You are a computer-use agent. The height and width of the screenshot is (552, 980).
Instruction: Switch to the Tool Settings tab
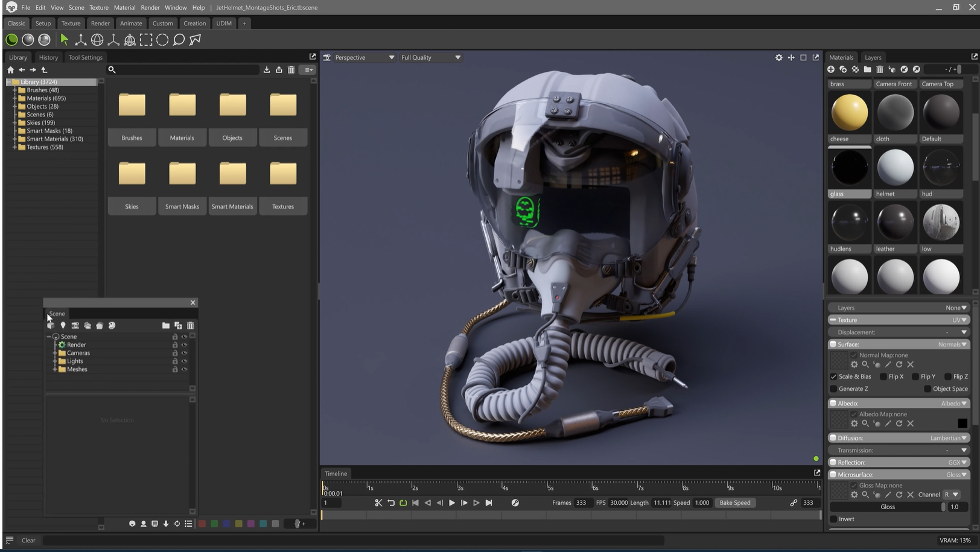[x=85, y=57]
